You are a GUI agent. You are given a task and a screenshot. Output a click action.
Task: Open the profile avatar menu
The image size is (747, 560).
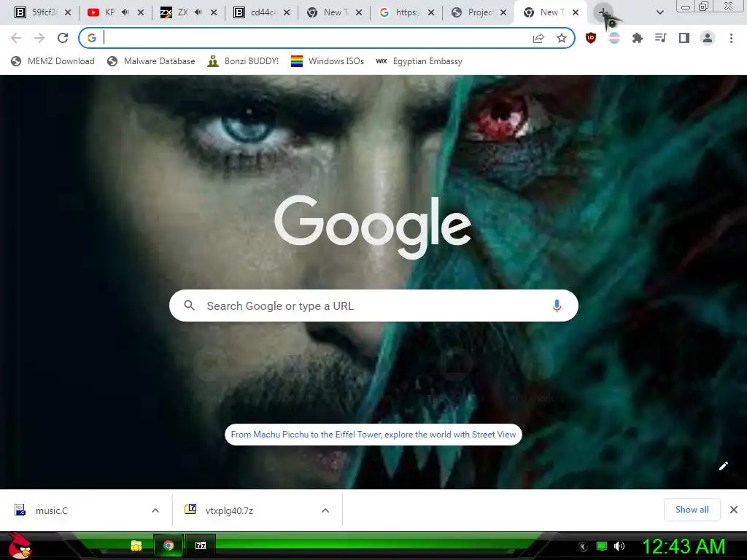[708, 38]
